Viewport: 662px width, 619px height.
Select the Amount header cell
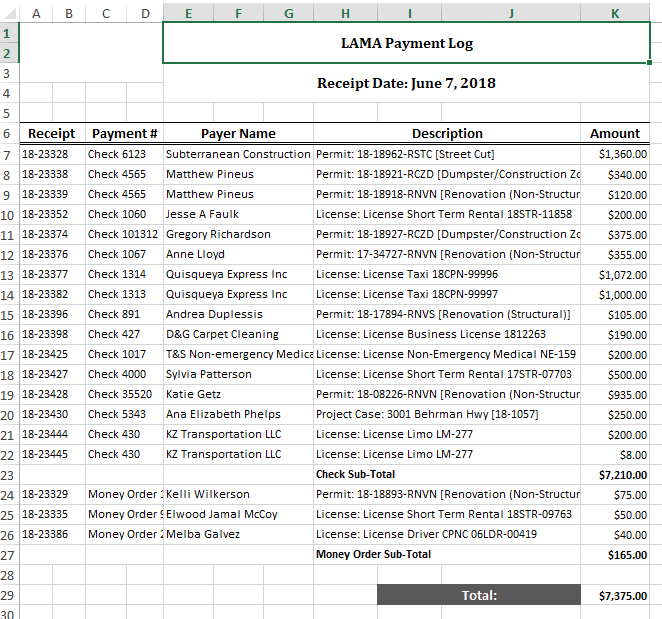tap(615, 133)
